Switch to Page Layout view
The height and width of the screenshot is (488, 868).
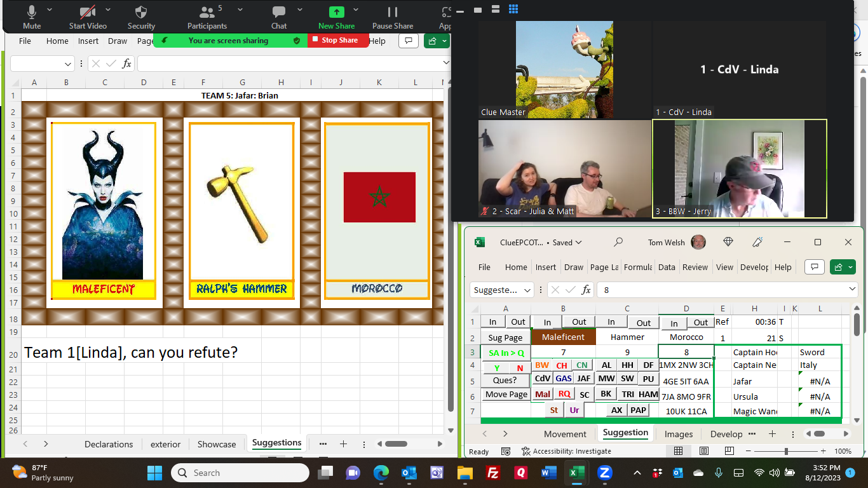(704, 451)
